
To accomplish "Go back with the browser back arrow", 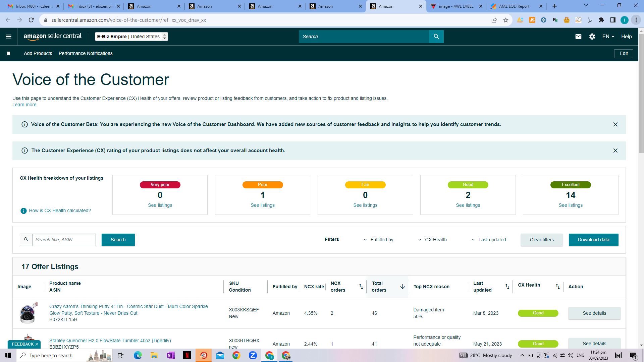I will pos(8,20).
